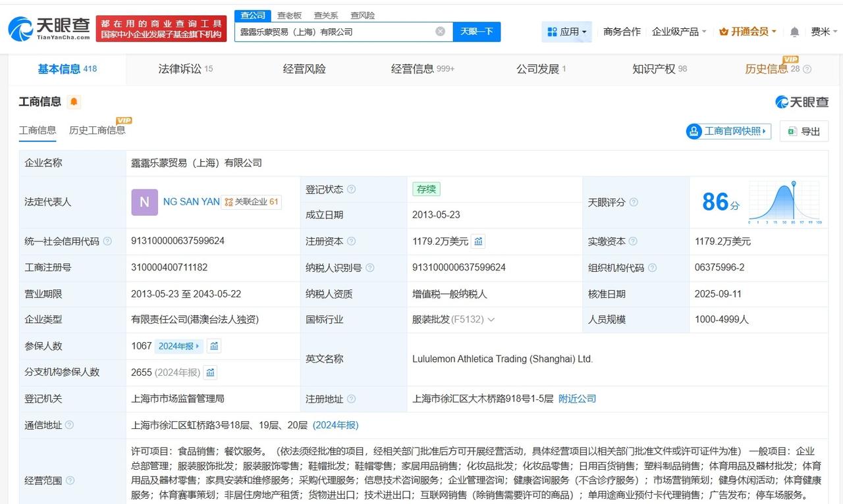Expand 国标行业 服装批发 chevron
The image size is (843, 504).
coord(491,320)
